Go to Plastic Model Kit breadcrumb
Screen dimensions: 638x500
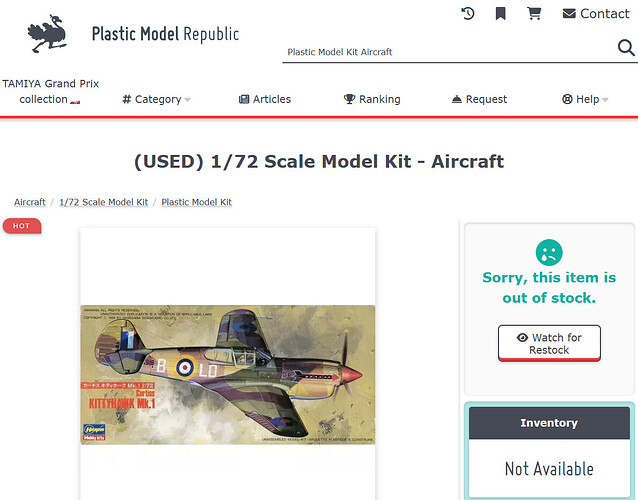point(196,202)
